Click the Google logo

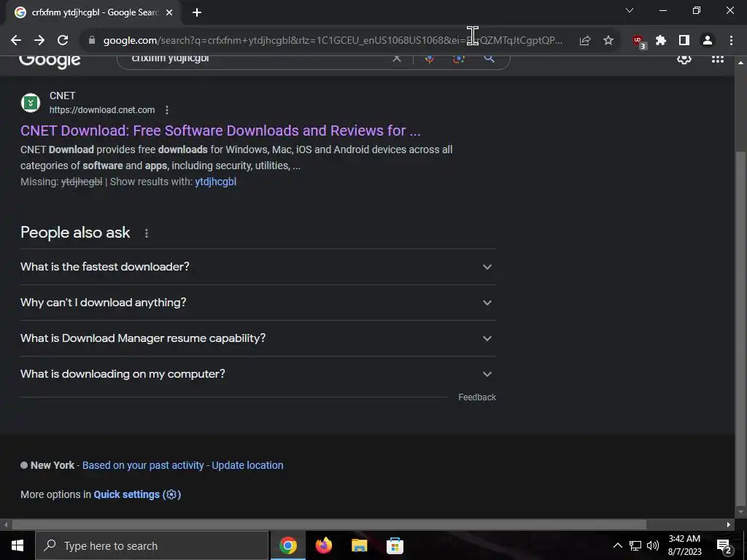pyautogui.click(x=50, y=61)
